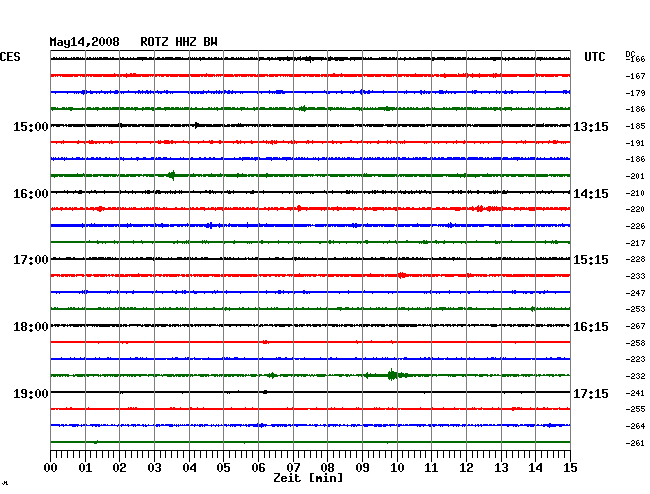Select the DC offset value -201
650x494 pixels.
point(635,177)
